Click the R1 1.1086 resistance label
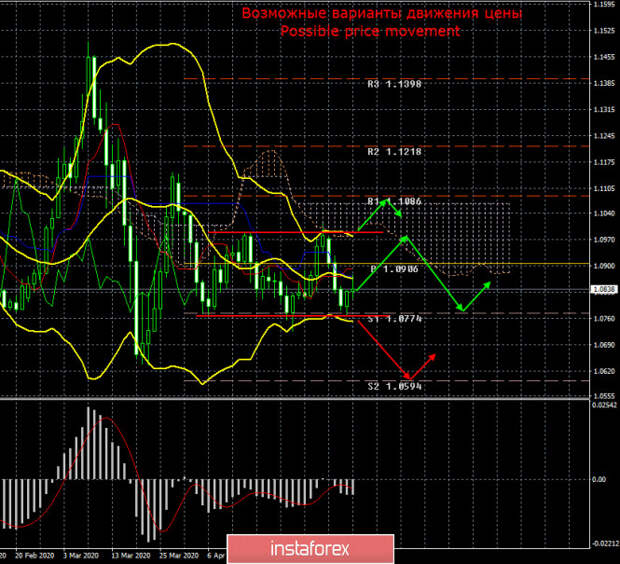The width and height of the screenshot is (620, 564). tap(394, 202)
